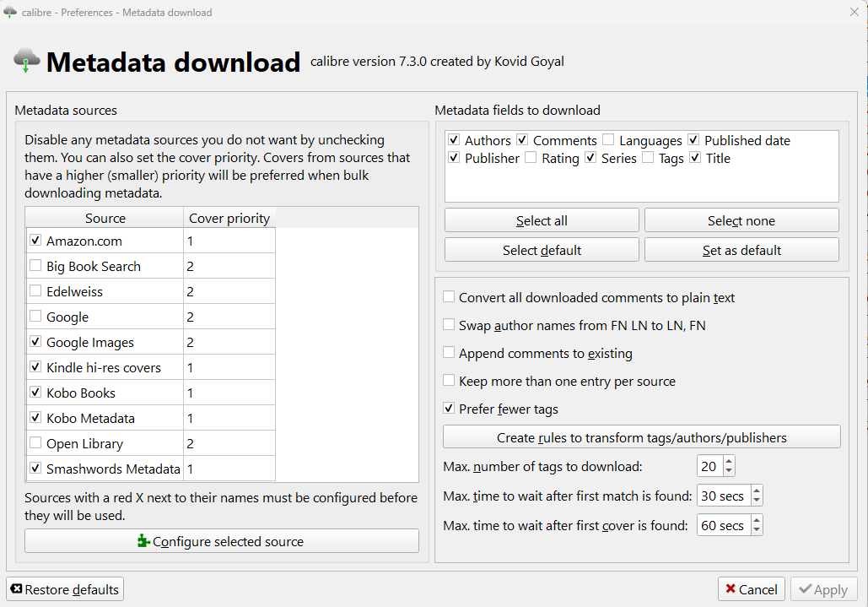Uncheck Prefer fewer tags option
Viewport: 868px width, 607px height.
tap(449, 409)
